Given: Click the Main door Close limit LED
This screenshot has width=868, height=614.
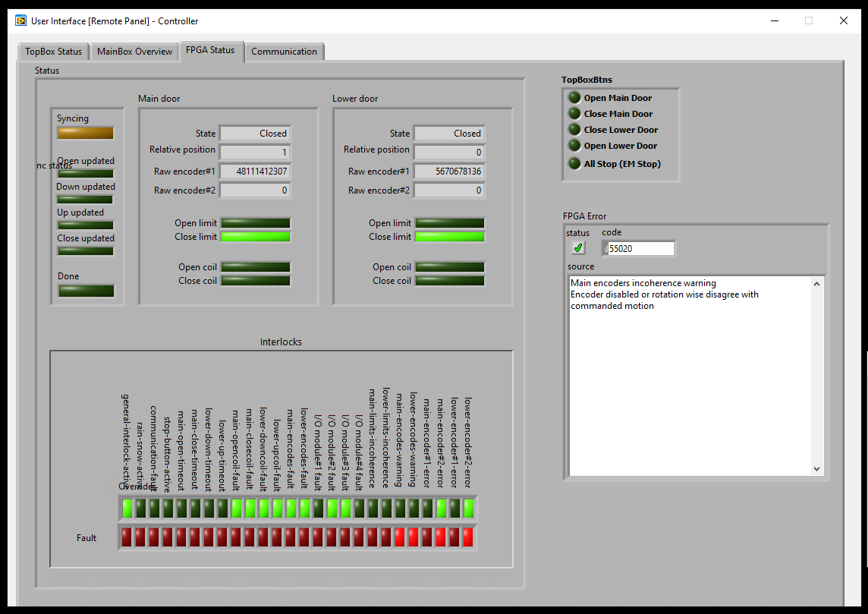Looking at the screenshot, I should (256, 236).
